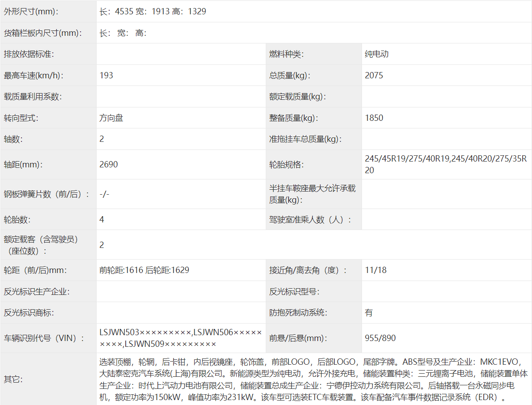532x405 pixels.
Task: Click the 轮胎数 value 4
Action: point(102,220)
